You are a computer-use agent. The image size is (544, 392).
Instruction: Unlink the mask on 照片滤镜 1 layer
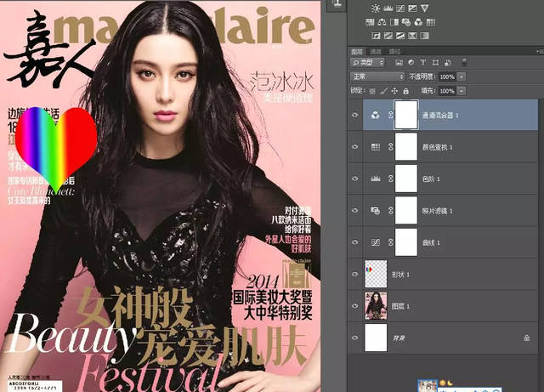coord(391,210)
